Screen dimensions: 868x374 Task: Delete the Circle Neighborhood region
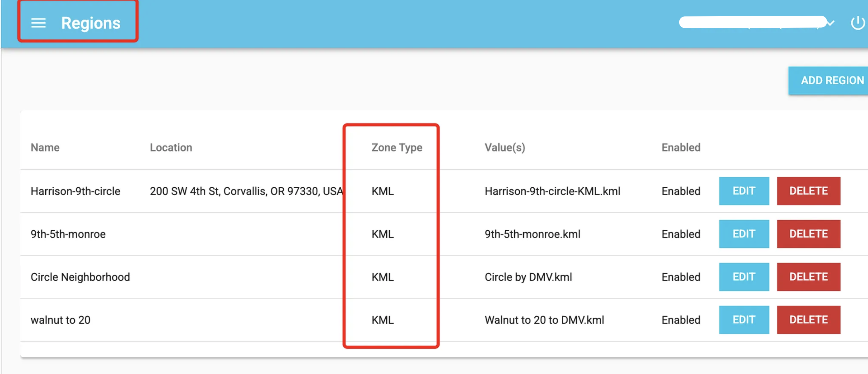click(808, 277)
